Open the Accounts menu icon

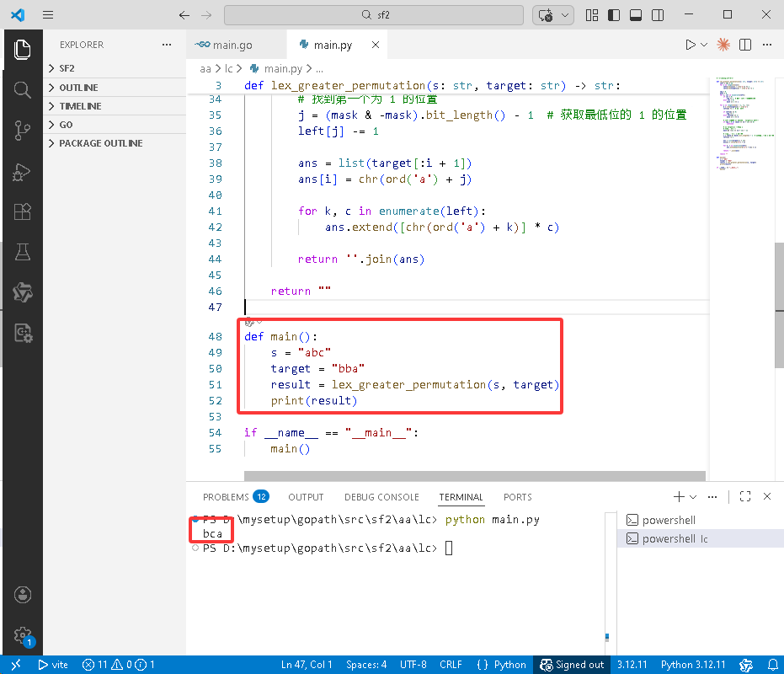point(23,595)
